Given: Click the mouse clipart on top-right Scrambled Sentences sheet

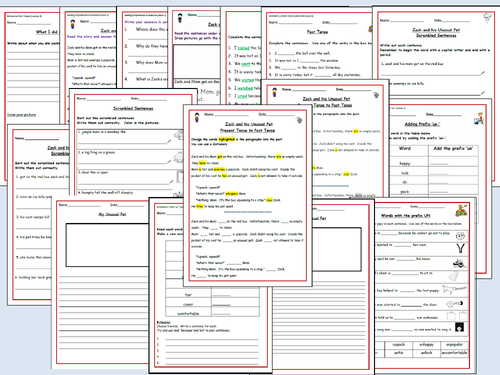Looking at the screenshot, I should (487, 17).
